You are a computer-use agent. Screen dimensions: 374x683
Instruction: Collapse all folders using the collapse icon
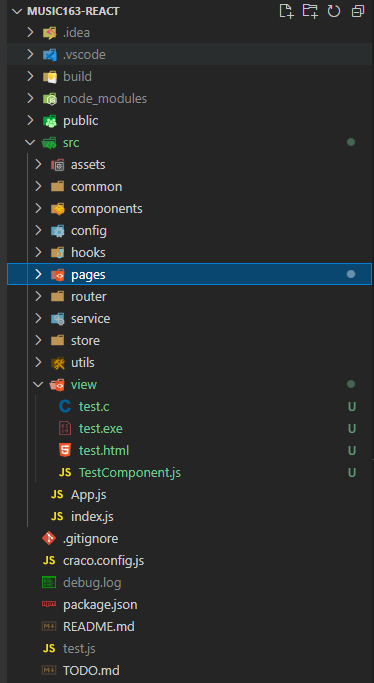358,11
